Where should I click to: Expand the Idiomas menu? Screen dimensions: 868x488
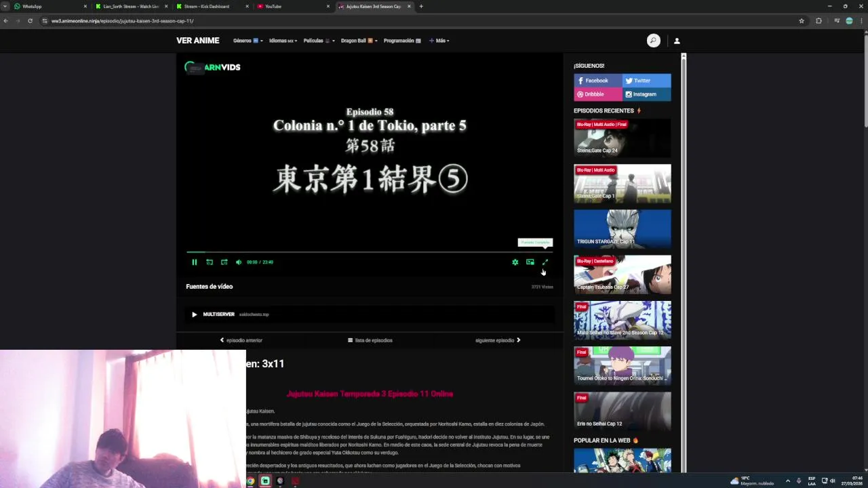click(283, 41)
